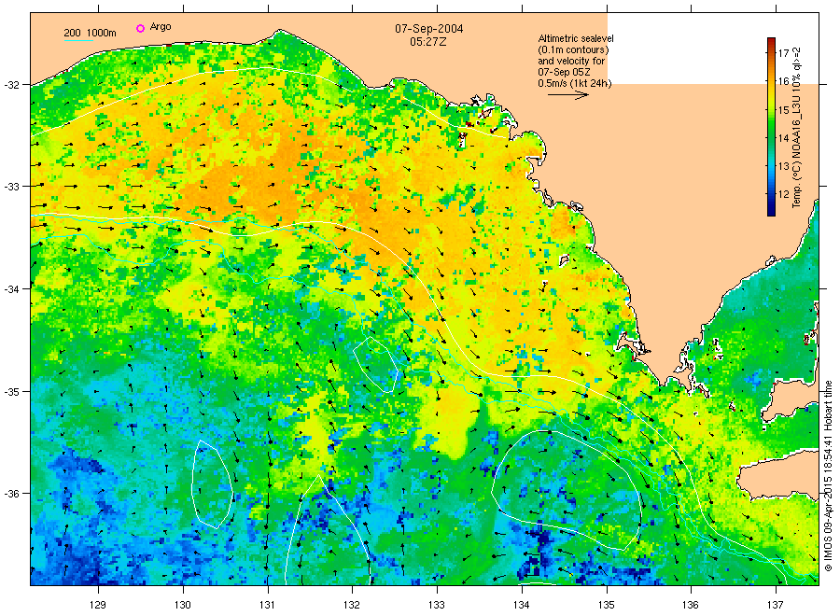The image size is (840, 616).
Task: Click latitude label -36
Action: coord(12,494)
